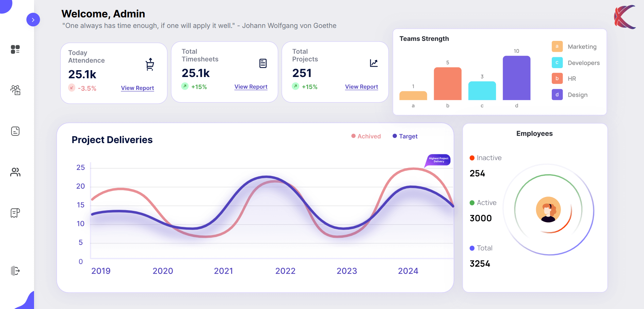Click the coral bar 'b' with value 5
This screenshot has width=644, height=309.
[x=448, y=83]
